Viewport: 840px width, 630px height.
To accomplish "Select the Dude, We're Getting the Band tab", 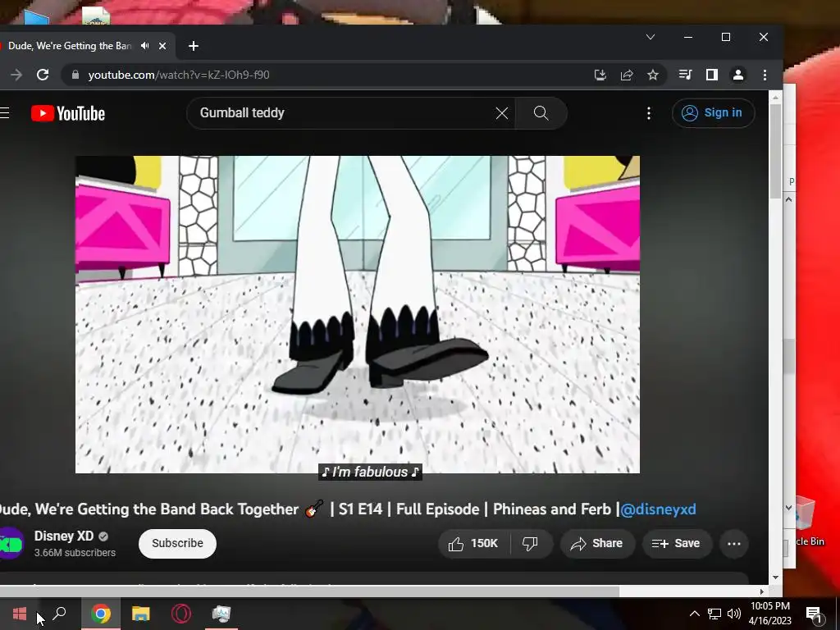I will 70,46.
